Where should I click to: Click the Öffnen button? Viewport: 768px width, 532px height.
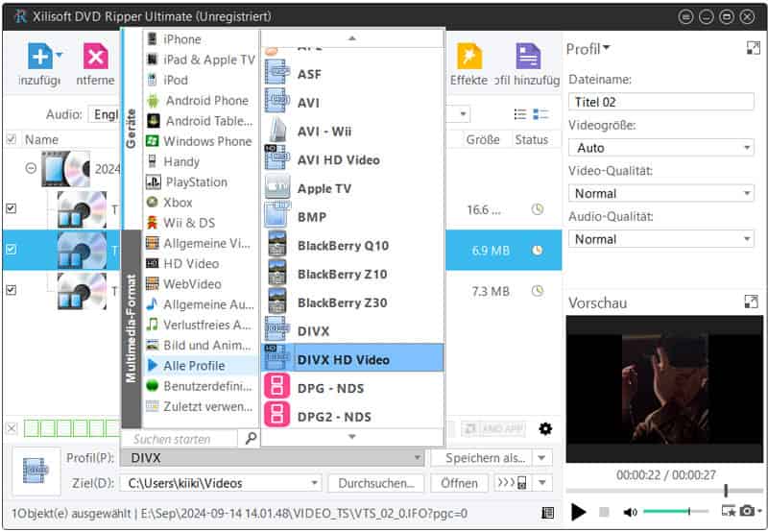tap(459, 483)
